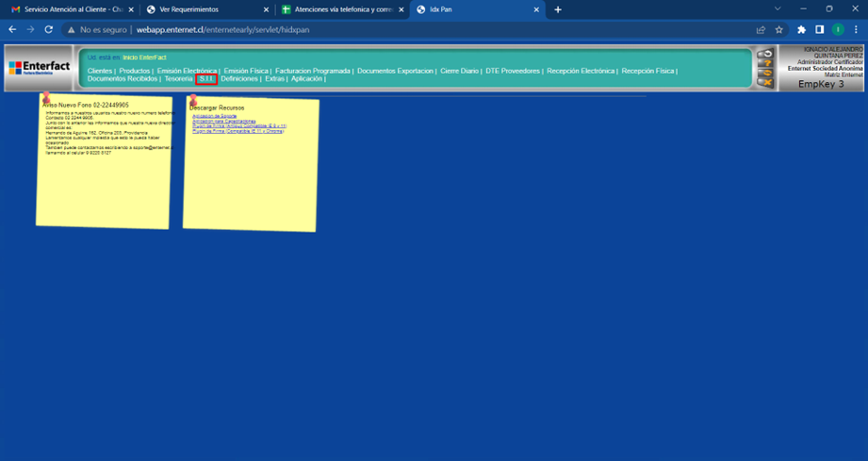Screen dimensions: 868x461
Task: Open a new browser tab
Action: pyautogui.click(x=558, y=9)
